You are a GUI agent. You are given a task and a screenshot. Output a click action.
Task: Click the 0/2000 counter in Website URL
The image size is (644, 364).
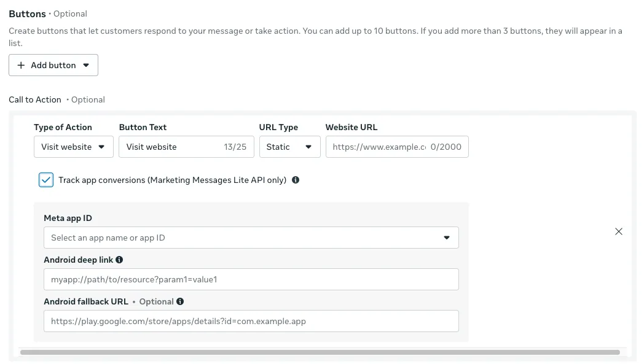coord(447,147)
